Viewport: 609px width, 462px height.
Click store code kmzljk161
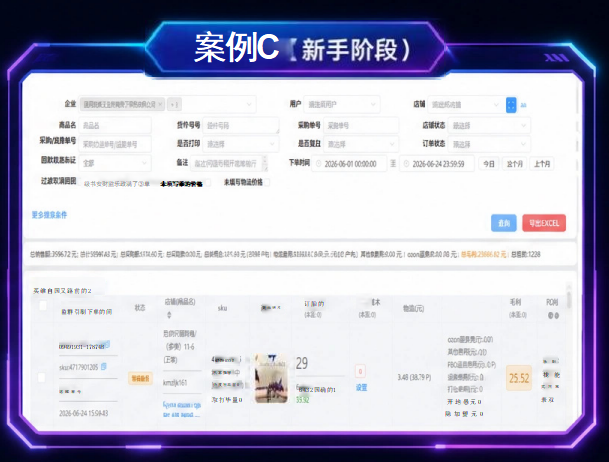pyautogui.click(x=175, y=383)
